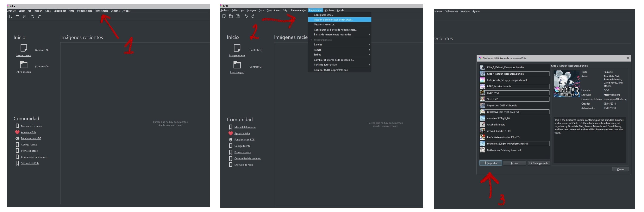This screenshot has width=644, height=212.
Task: Select the memileo 360light_06 bundle icon
Action: (482, 118)
